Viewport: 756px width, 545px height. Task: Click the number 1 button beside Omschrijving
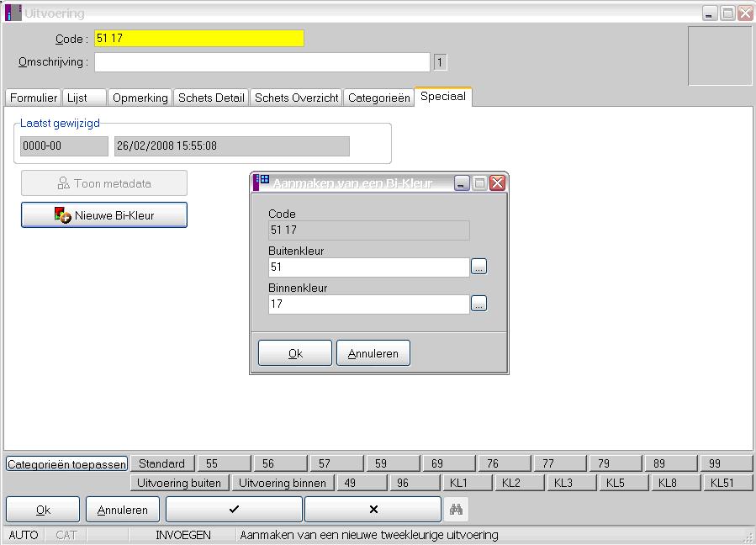point(440,62)
